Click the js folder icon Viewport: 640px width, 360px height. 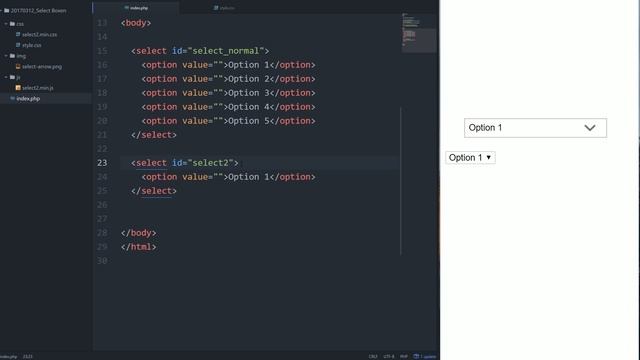(12, 77)
